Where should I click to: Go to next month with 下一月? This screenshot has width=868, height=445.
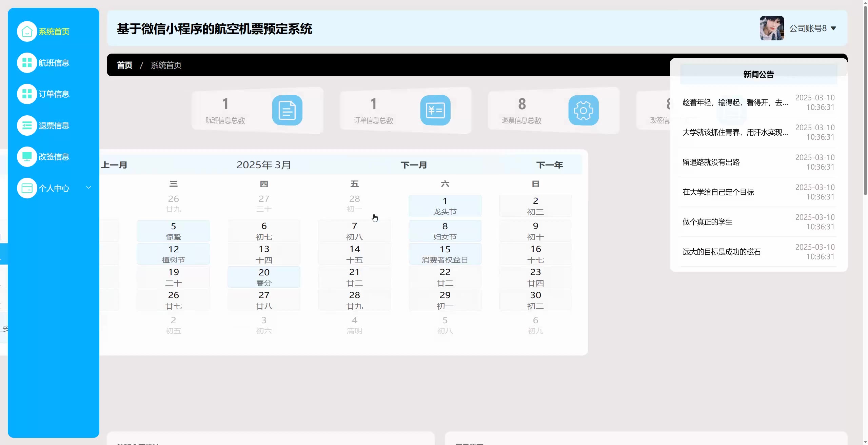coord(414,165)
